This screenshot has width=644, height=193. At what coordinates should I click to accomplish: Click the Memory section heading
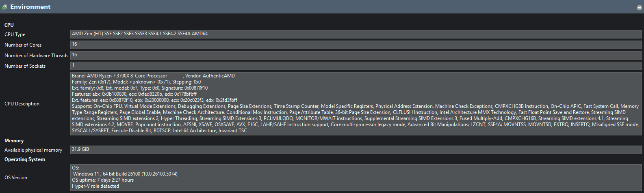click(x=14, y=141)
